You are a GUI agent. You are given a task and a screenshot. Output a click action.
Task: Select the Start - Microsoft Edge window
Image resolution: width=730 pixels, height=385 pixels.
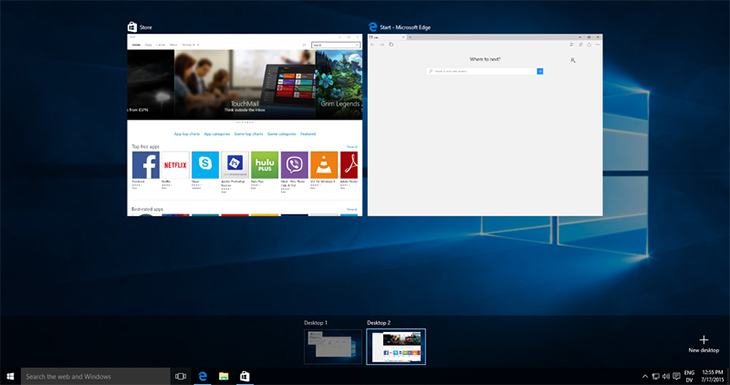tap(485, 125)
